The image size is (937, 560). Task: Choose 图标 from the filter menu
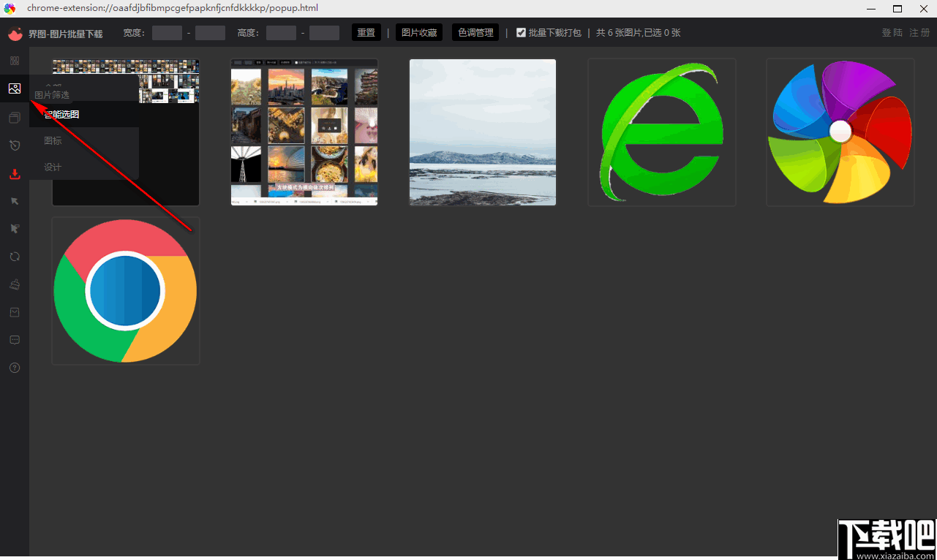[53, 140]
